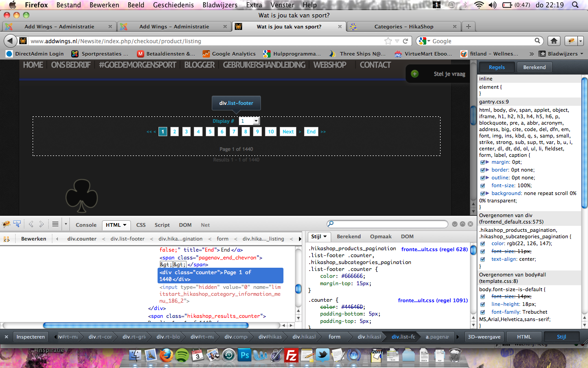The width and height of the screenshot is (588, 368).
Task: Open the calendar icon in the Dock
Action: click(x=198, y=356)
